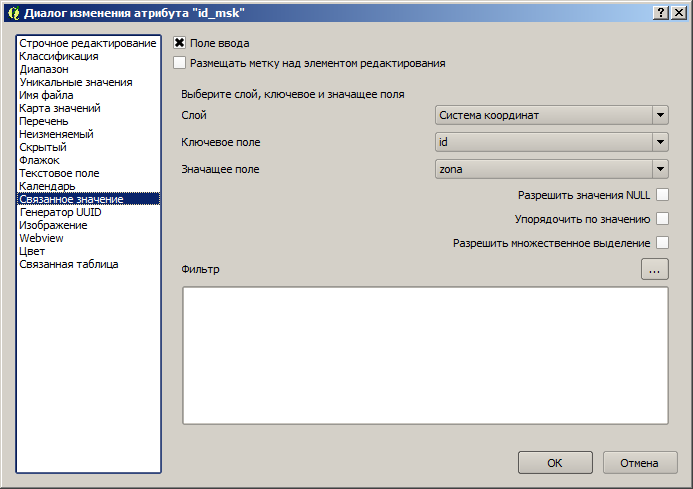Click the help question mark button
The height and width of the screenshot is (489, 693).
tap(662, 12)
